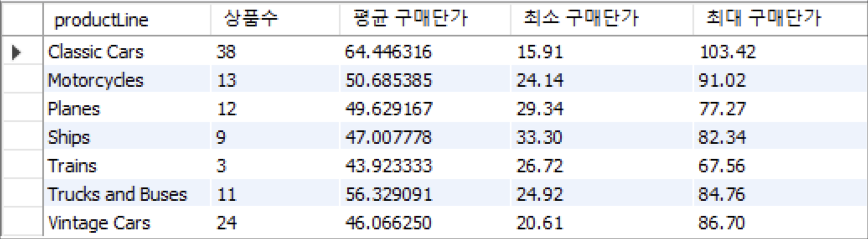
Task: Click the 평균 구매단가 column header
Action: point(425,19)
